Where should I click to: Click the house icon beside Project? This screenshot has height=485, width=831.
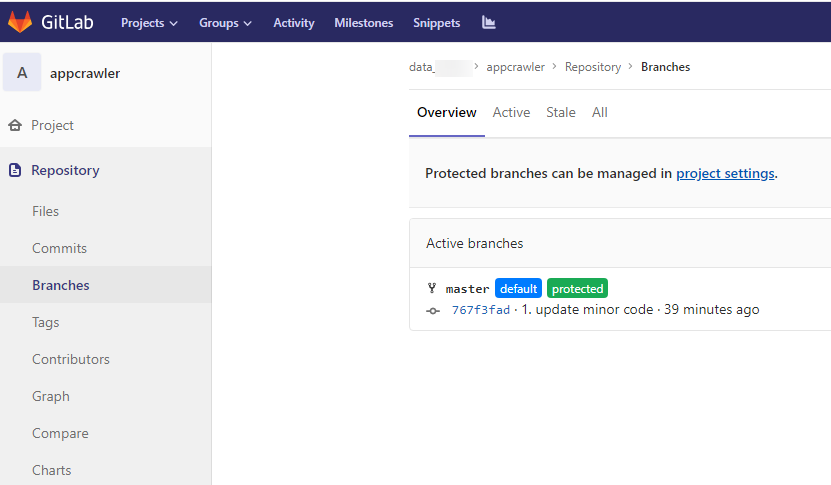tap(15, 125)
